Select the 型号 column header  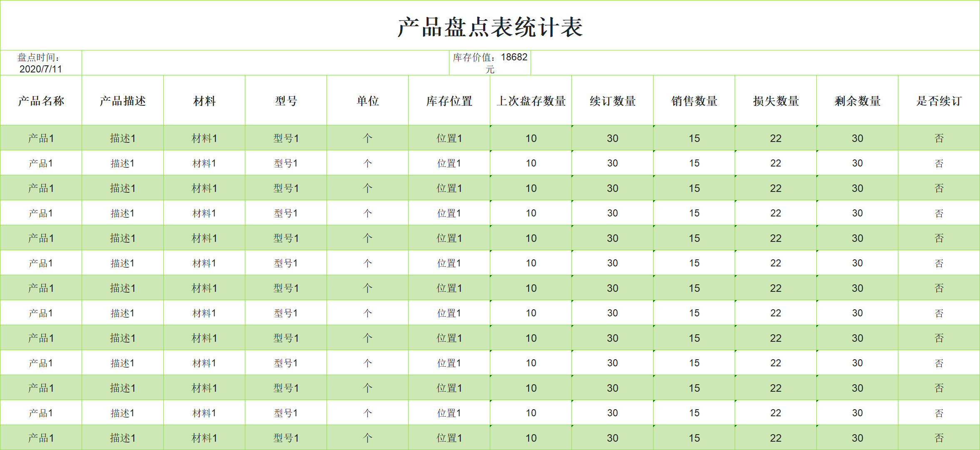(286, 101)
